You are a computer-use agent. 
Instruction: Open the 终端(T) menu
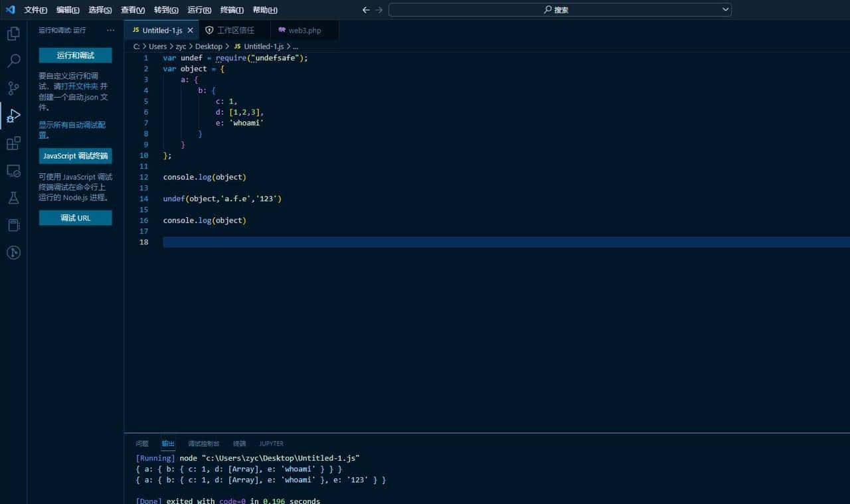232,10
